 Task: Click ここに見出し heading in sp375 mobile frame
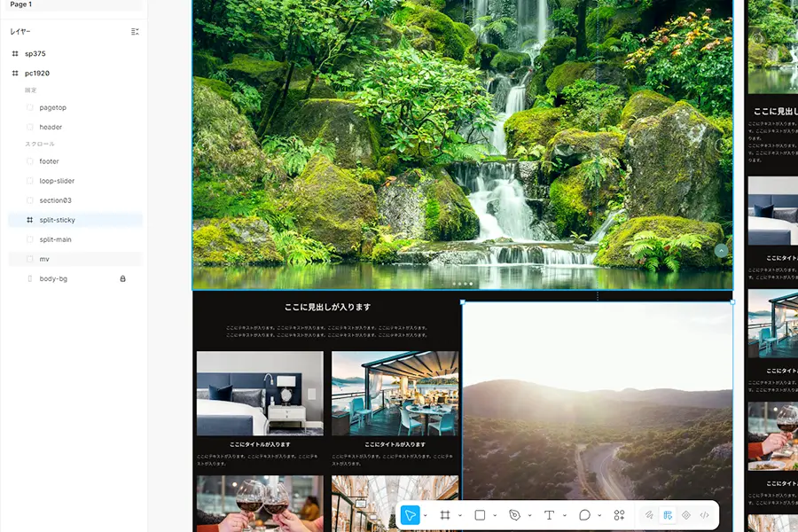776,111
